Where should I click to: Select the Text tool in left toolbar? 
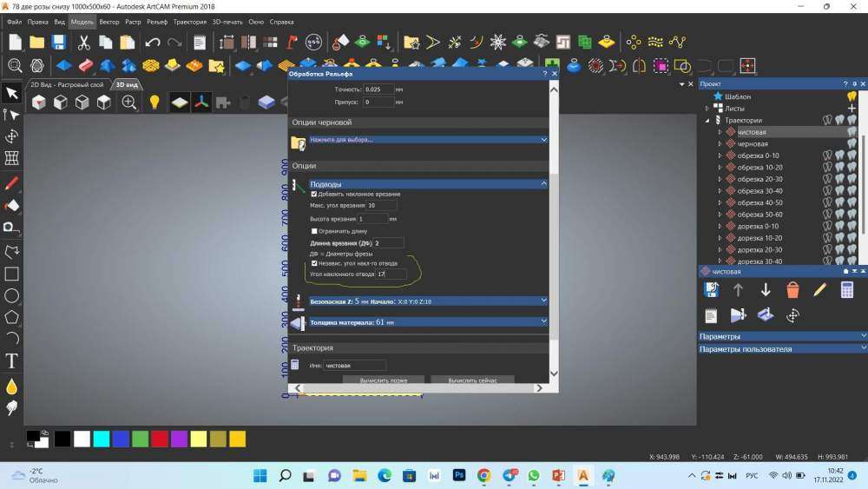[x=12, y=360]
